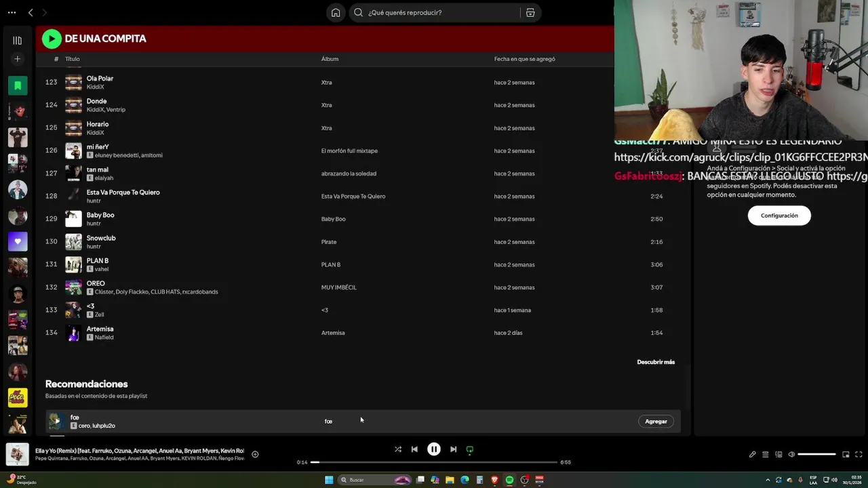Select the song Snowclub
The width and height of the screenshot is (868, 488).
click(101, 238)
